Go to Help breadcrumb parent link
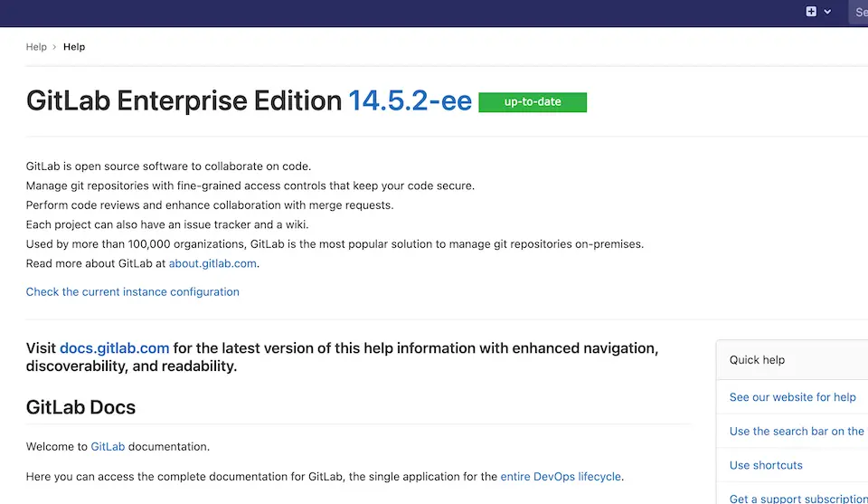Image resolution: width=868 pixels, height=504 pixels. click(x=36, y=47)
